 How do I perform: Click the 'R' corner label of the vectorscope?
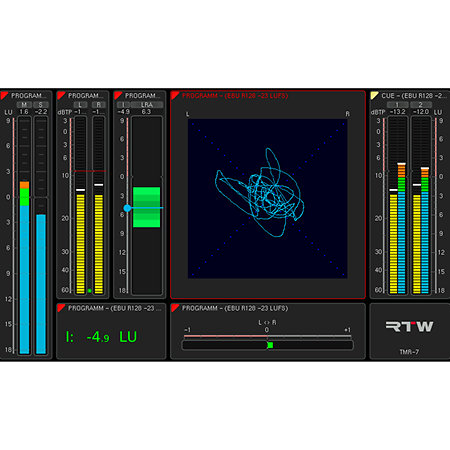point(347,114)
